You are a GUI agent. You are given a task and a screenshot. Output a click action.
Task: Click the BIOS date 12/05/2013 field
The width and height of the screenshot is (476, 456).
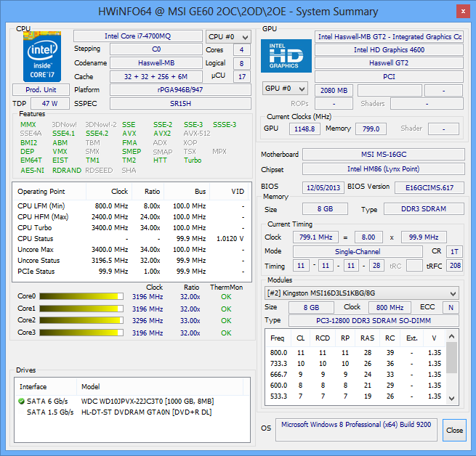point(323,188)
